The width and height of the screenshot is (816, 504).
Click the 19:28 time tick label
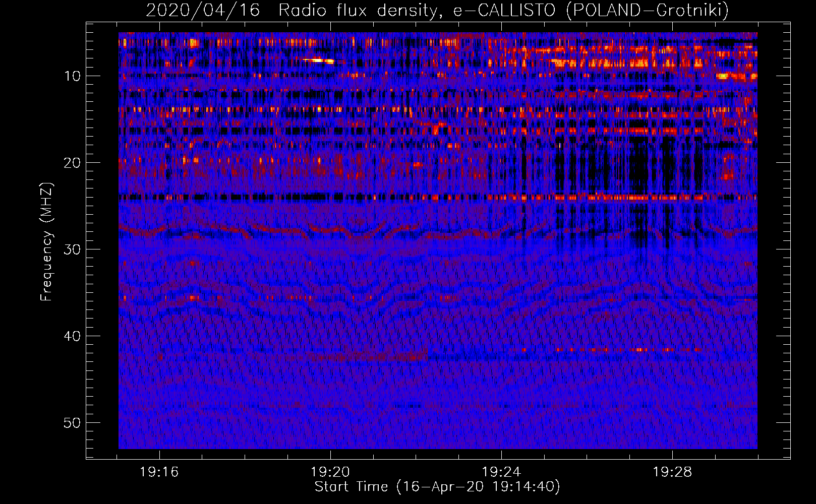672,472
